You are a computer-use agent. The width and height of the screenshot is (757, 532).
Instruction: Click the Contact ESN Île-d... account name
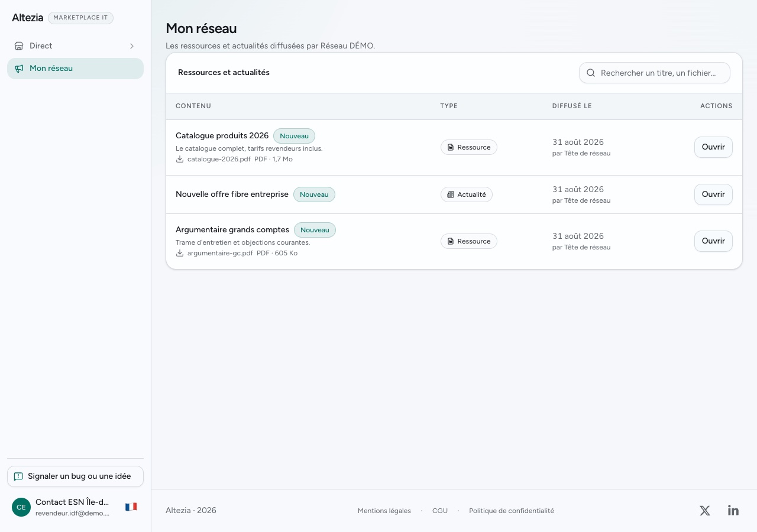[x=72, y=502]
